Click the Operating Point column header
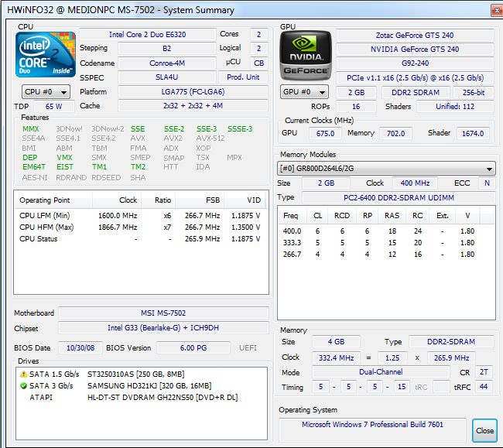Viewport: 503px width, 448px height. tap(53, 200)
